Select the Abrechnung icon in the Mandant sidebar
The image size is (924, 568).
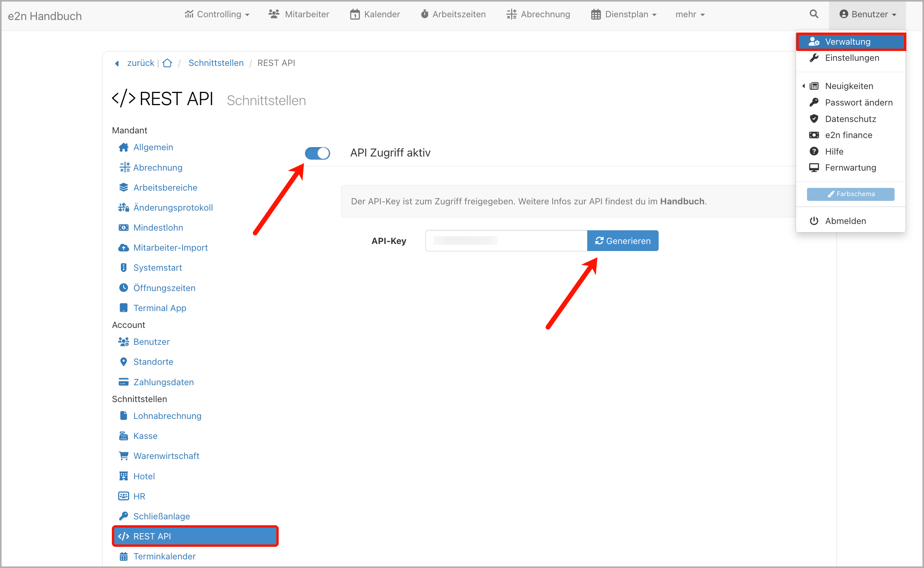pos(124,167)
